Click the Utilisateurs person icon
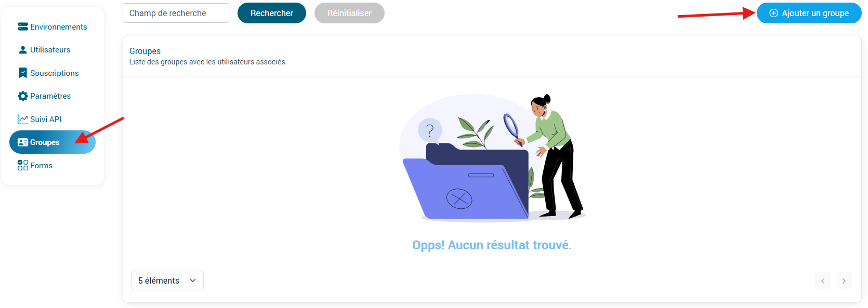Viewport: 868px width, 308px height. click(23, 50)
